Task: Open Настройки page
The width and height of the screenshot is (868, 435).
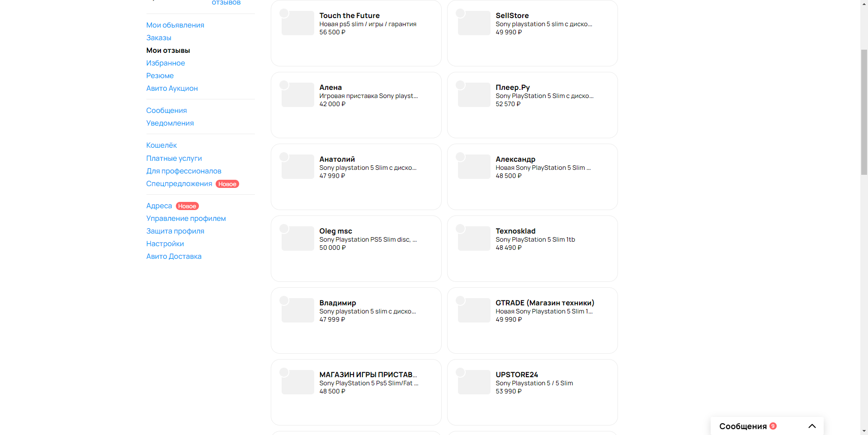Action: coord(165,243)
